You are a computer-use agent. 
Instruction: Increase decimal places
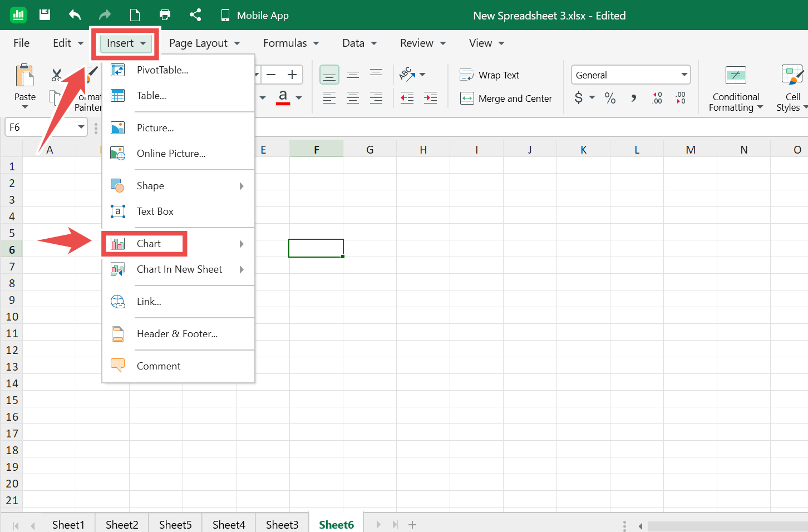[x=657, y=98]
